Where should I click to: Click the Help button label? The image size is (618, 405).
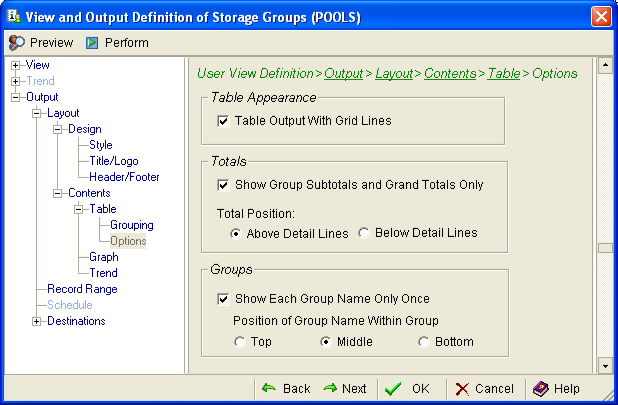pos(566,389)
